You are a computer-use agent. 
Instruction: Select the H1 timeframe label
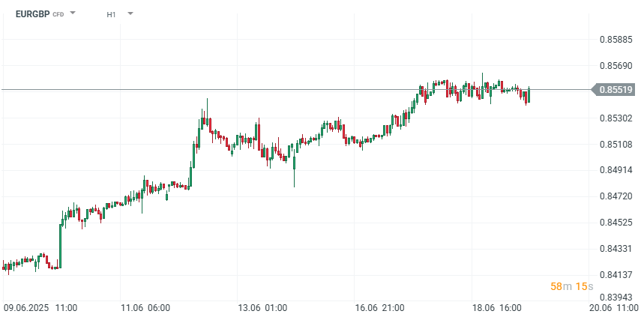click(x=111, y=14)
